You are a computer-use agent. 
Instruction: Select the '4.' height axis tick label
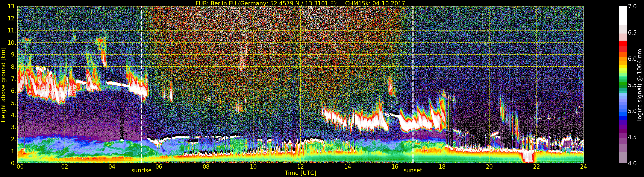click(x=13, y=115)
